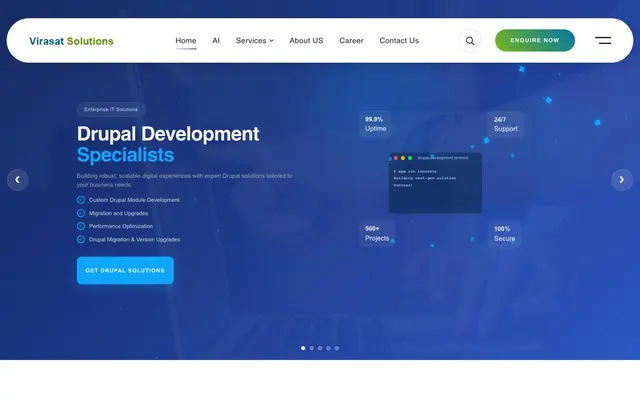Click the Custom Drupal Module Development text
Viewport: 640px width, 400px height.
click(134, 200)
